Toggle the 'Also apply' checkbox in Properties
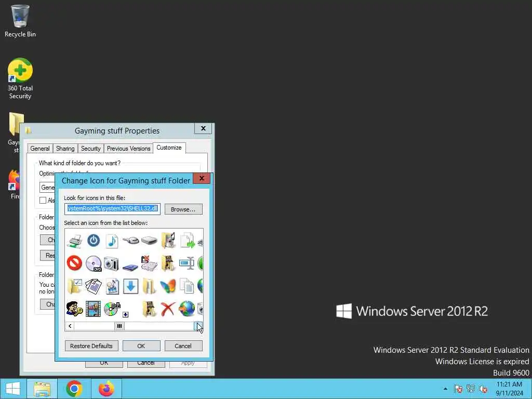This screenshot has height=399, width=532. point(43,200)
